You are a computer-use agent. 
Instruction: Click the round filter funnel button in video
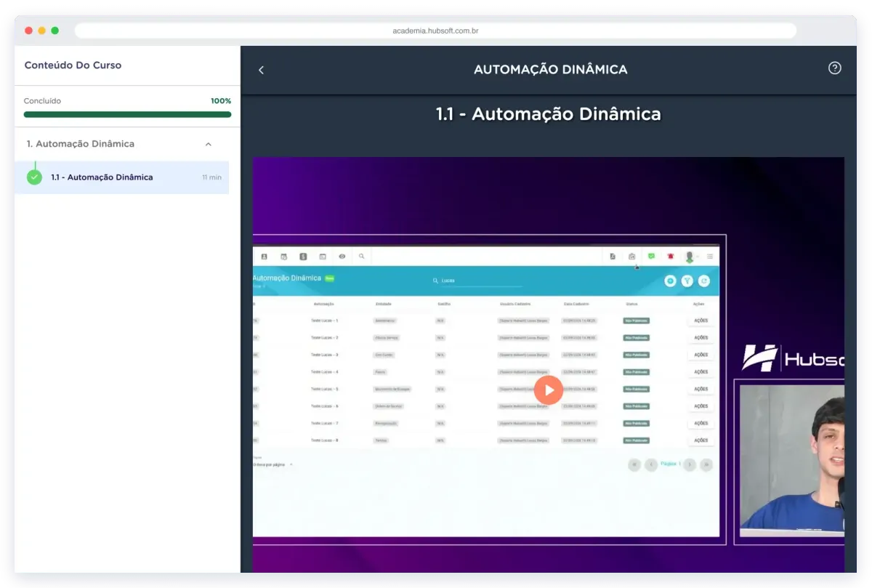coord(687,281)
